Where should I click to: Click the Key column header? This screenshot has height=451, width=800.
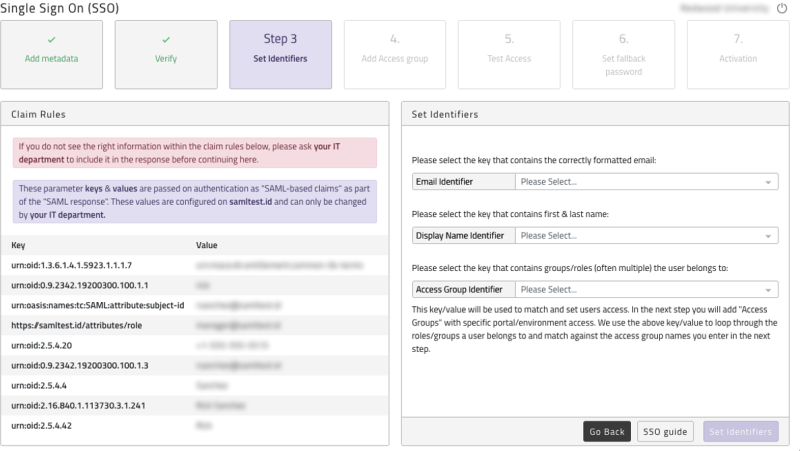(x=20, y=245)
